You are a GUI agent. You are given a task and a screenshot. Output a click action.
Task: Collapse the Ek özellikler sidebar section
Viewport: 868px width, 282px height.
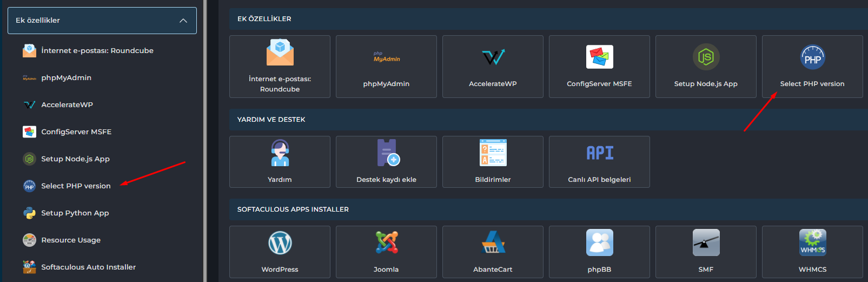pyautogui.click(x=102, y=21)
